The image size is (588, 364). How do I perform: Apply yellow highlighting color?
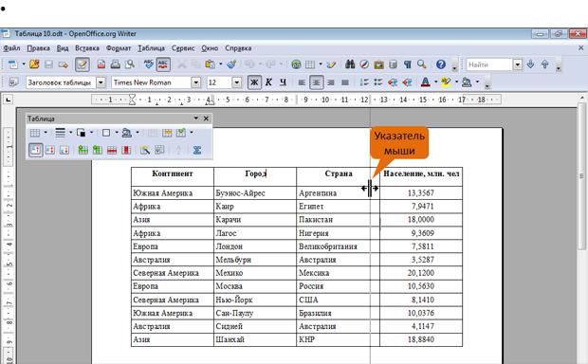point(446,82)
